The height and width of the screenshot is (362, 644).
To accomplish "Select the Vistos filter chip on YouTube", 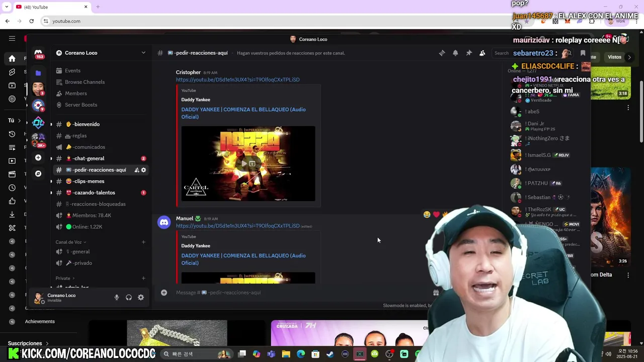I will (614, 57).
